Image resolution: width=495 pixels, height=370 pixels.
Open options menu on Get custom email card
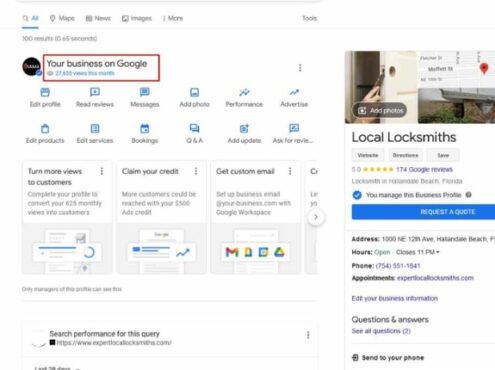coord(290,171)
